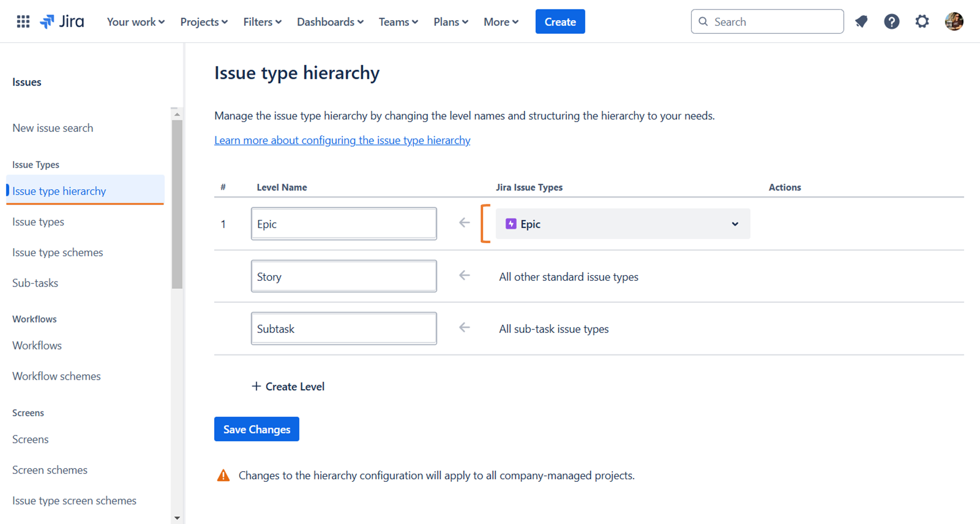Select Issue type schemes in sidebar

click(x=57, y=252)
